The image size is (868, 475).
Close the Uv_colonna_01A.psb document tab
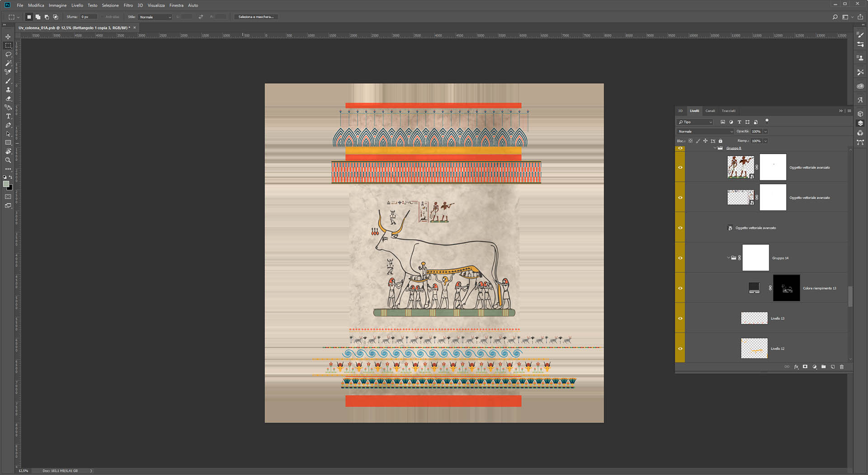(134, 28)
